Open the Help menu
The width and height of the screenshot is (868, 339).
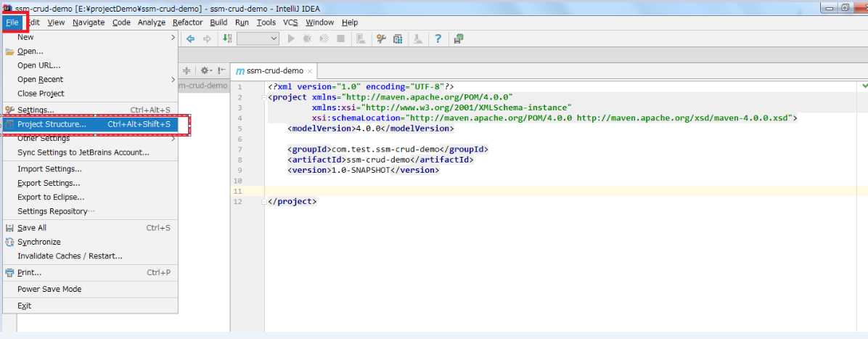point(350,23)
